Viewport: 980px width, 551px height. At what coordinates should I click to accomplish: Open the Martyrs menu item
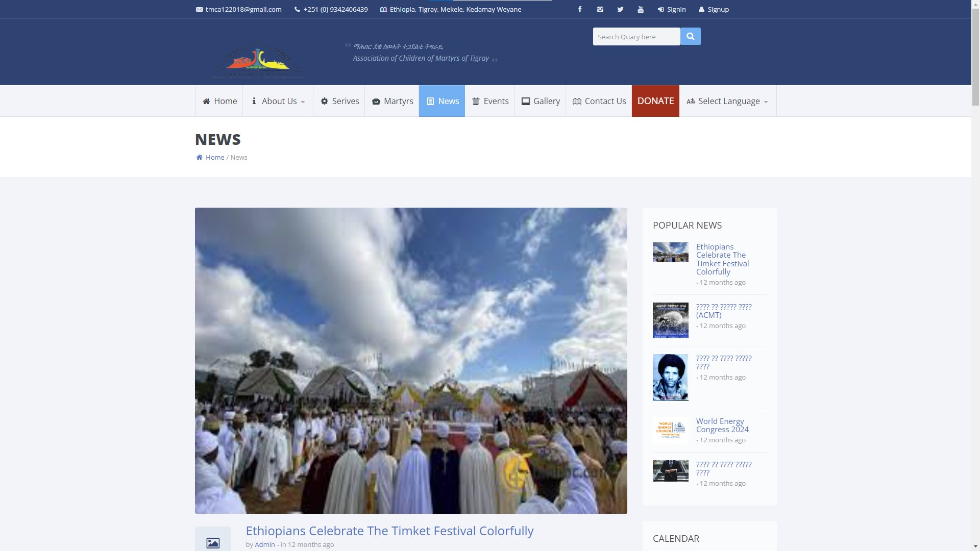click(x=392, y=101)
